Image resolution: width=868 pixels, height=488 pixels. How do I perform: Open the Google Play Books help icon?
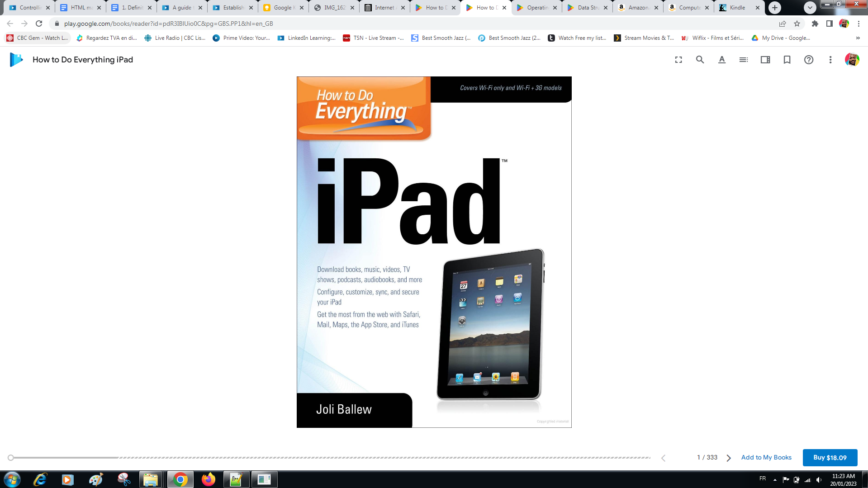pos(809,60)
